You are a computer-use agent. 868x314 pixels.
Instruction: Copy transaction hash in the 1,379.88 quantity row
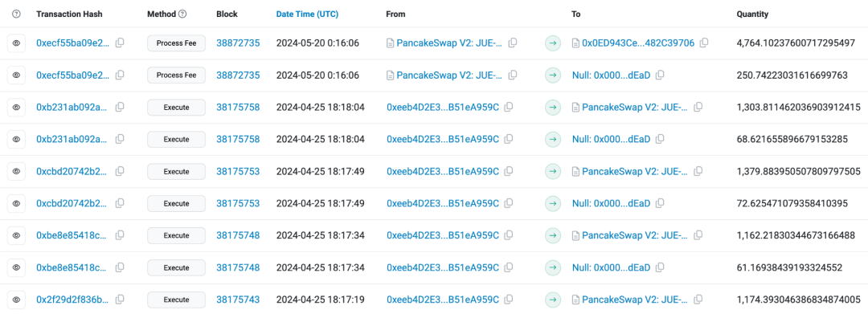click(120, 171)
